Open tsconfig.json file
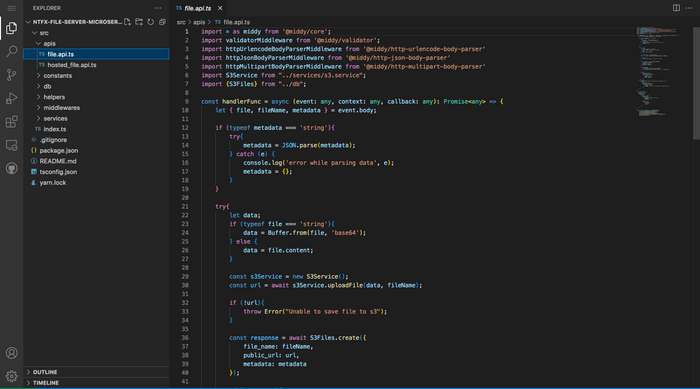Image resolution: width=700 pixels, height=389 pixels. click(x=96, y=172)
